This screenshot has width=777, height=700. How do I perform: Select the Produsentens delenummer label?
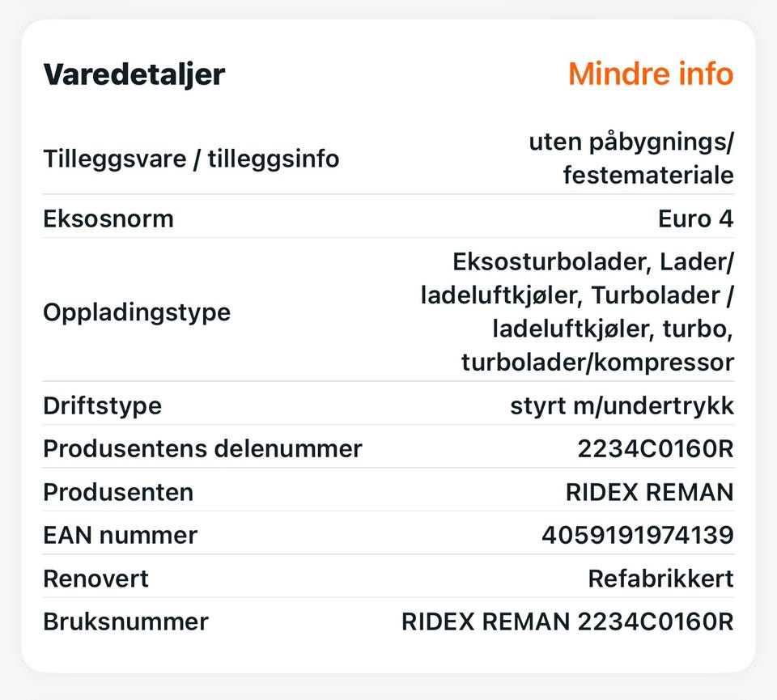click(202, 449)
